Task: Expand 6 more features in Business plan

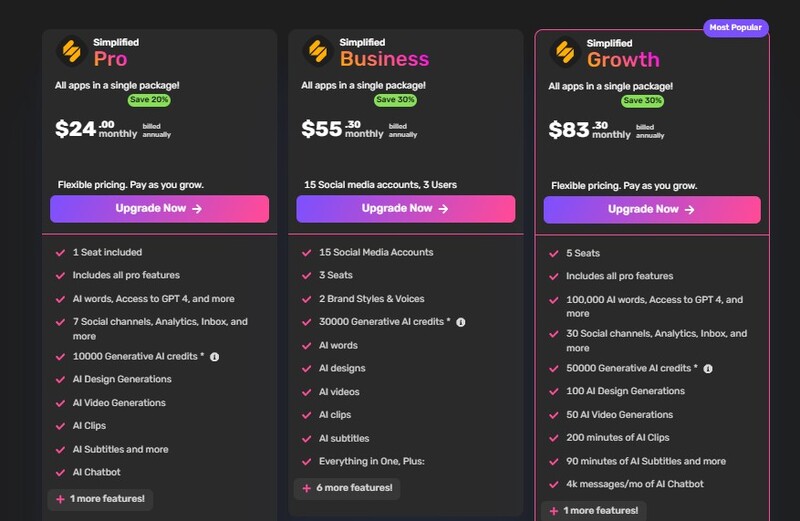Action: click(347, 488)
